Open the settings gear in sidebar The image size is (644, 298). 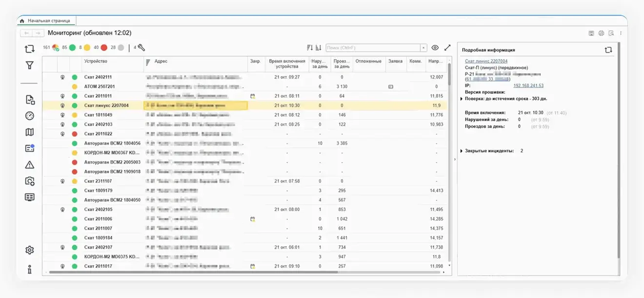[x=30, y=250]
